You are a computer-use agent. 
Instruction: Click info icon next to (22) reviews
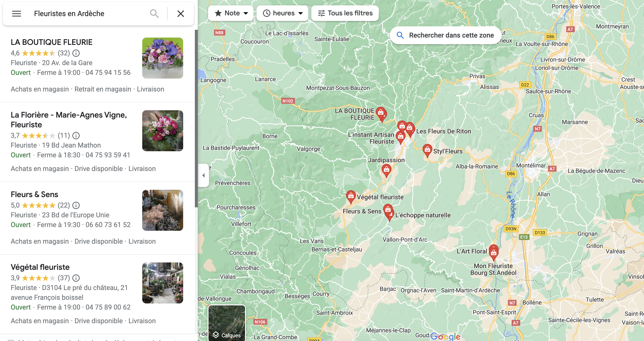tap(76, 205)
